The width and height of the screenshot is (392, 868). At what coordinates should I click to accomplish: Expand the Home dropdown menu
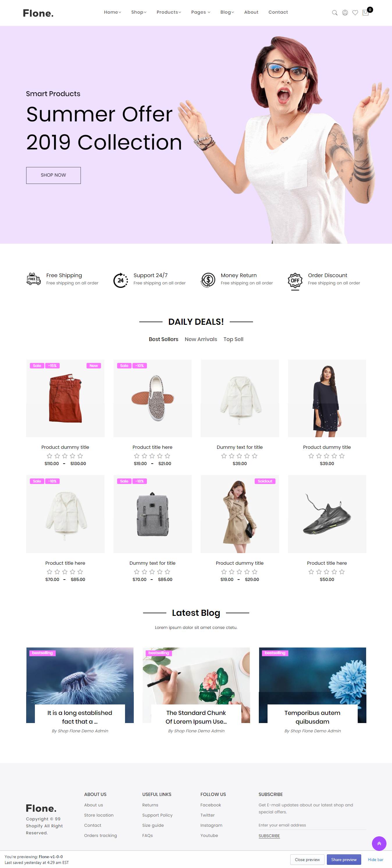(112, 12)
